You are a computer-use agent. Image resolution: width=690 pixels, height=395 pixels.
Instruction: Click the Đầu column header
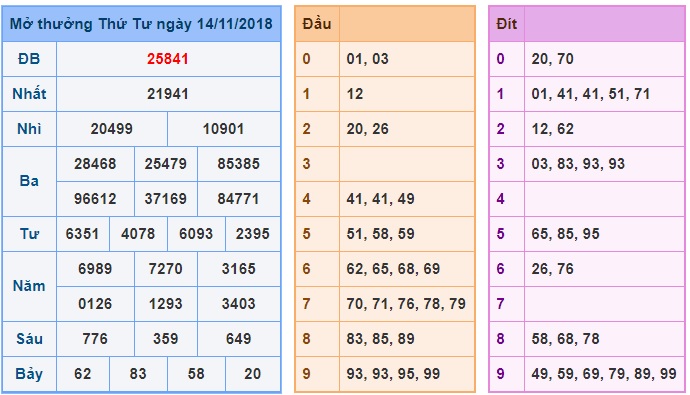[316, 24]
